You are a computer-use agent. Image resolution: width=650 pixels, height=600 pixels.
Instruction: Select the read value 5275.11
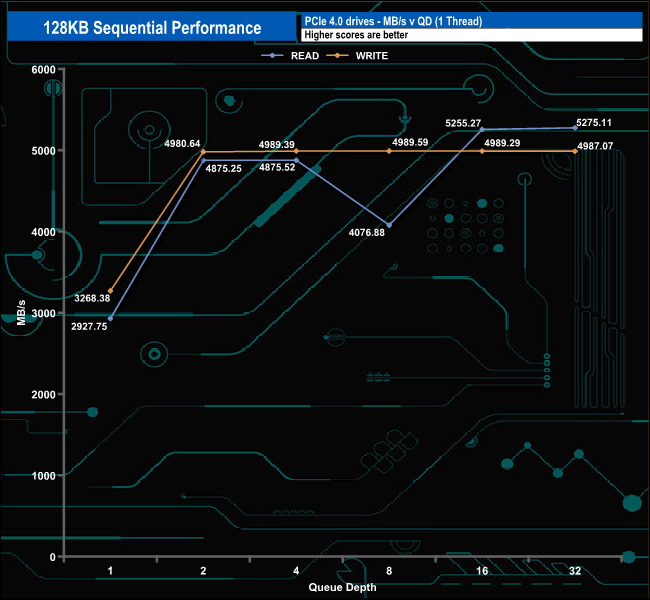coord(594,122)
